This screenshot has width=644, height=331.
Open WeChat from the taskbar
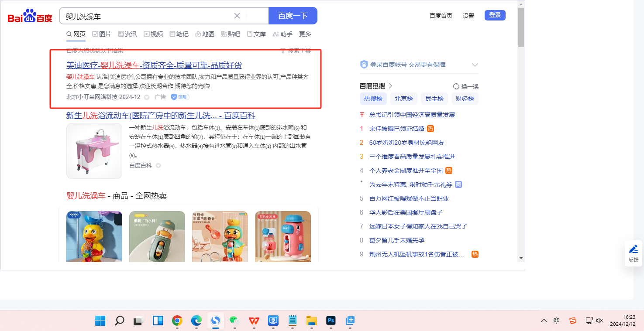tap(235, 321)
